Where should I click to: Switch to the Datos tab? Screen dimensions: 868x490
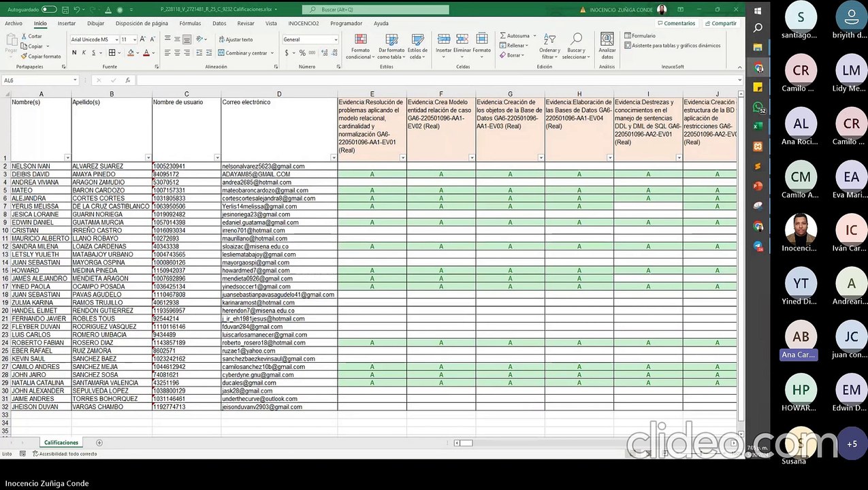[219, 23]
